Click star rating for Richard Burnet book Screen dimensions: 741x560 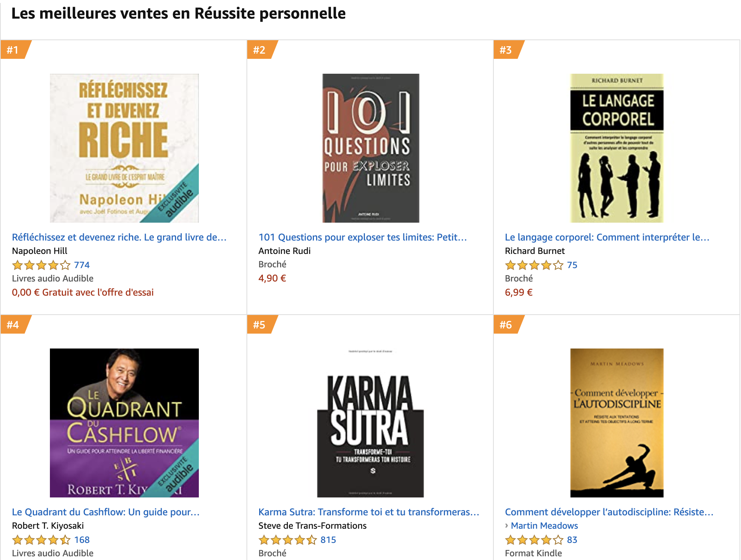point(534,265)
